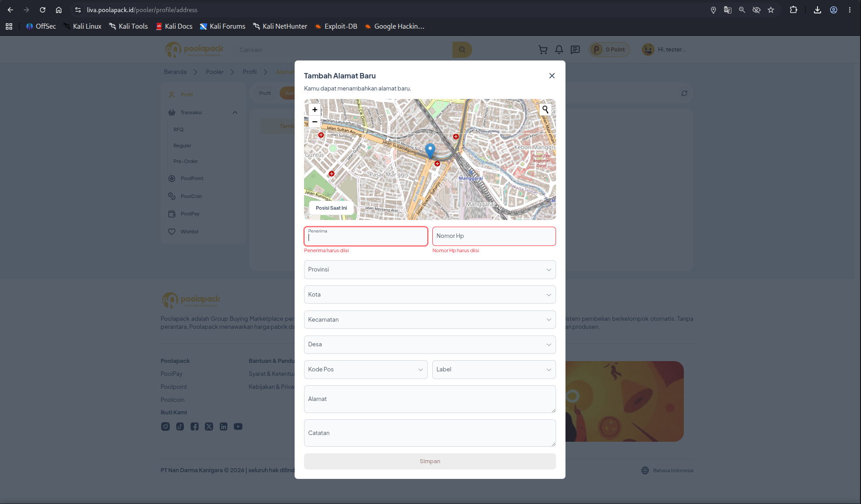This screenshot has width=861, height=504.
Task: Open YouTube footer icon
Action: pyautogui.click(x=238, y=426)
